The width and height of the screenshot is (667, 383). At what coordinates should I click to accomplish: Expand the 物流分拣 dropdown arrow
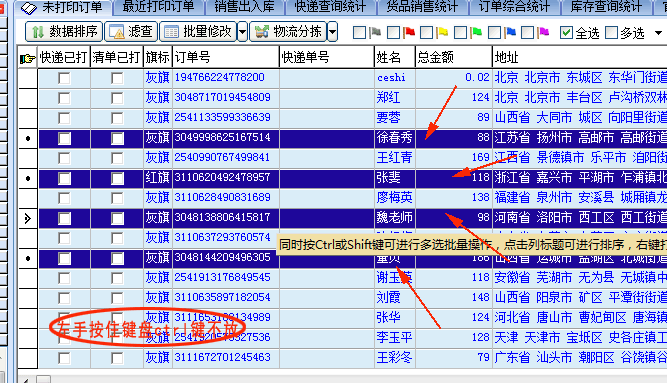(333, 32)
